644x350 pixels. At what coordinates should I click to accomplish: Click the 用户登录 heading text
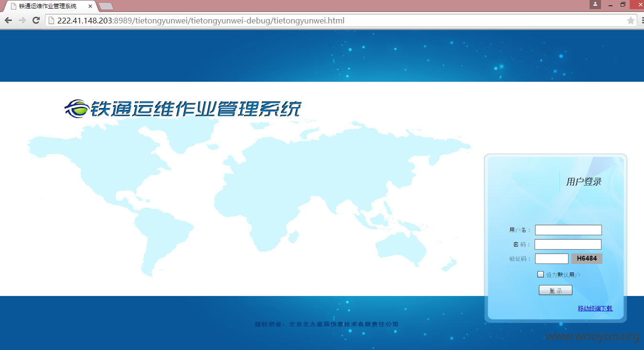(583, 182)
